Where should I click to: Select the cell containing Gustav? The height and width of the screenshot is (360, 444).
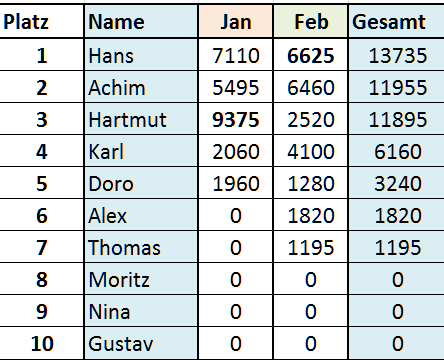pos(141,343)
